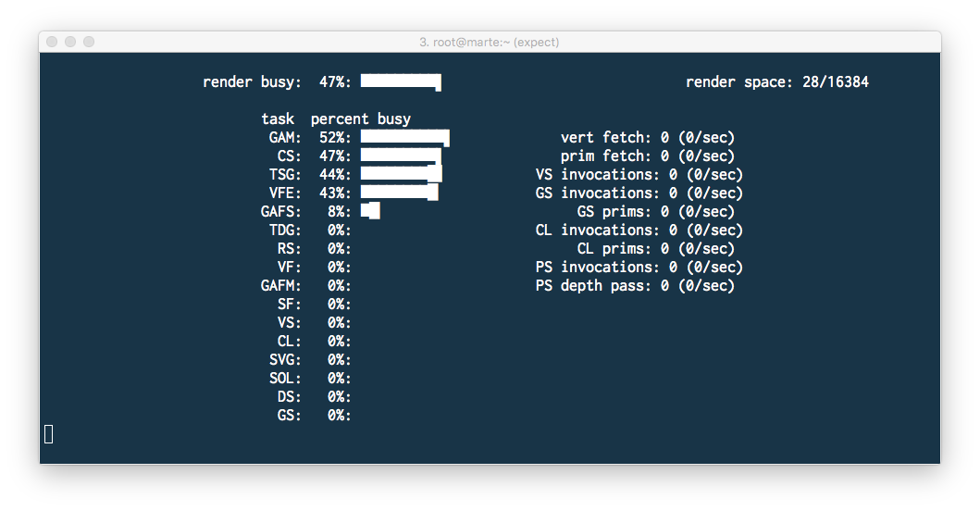
Task: Click the render busy progress bar
Action: pos(401,82)
